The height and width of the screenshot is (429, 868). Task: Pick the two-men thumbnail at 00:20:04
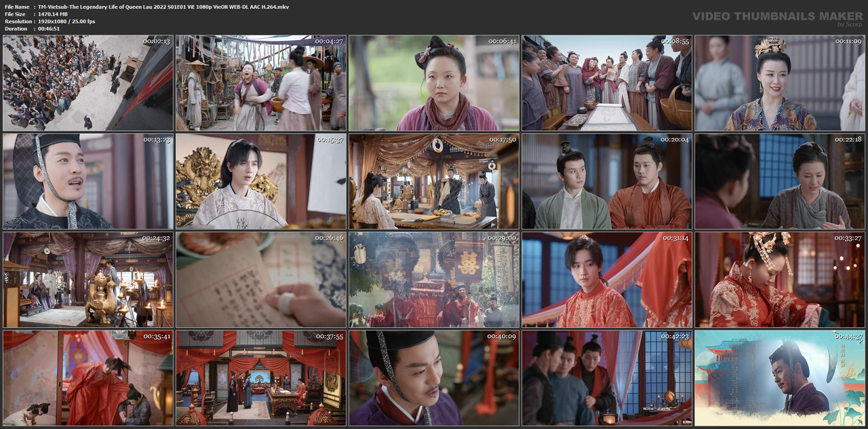(607, 181)
